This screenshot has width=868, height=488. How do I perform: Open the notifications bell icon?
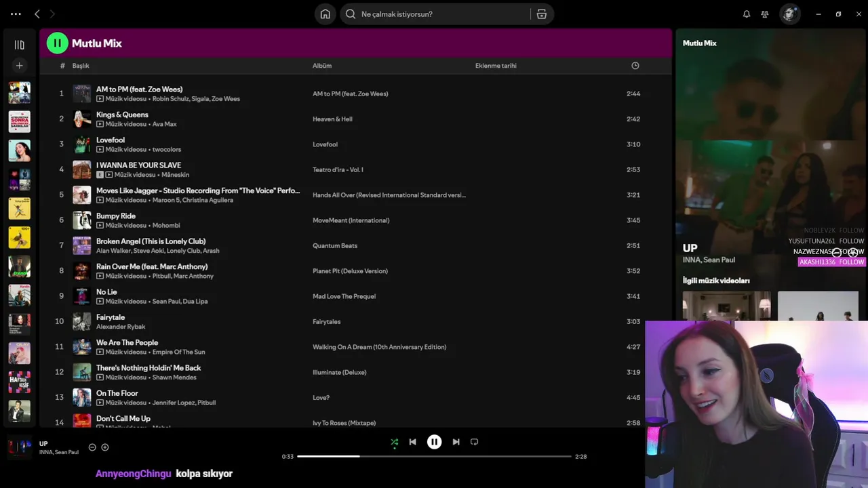coord(747,14)
